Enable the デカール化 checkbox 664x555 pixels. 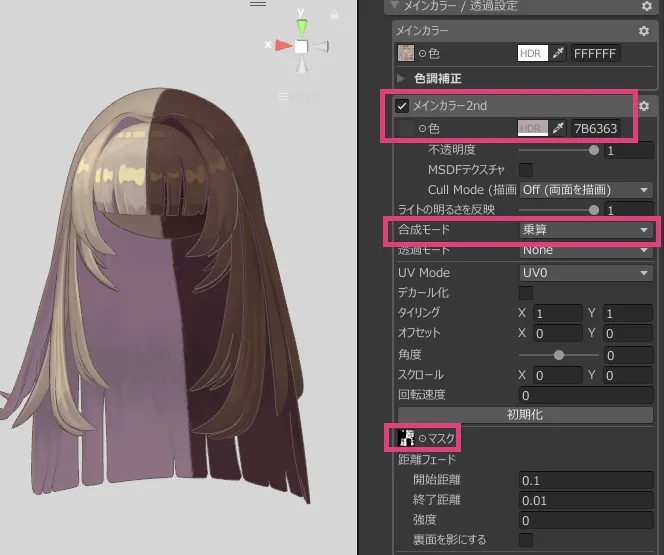(x=526, y=293)
